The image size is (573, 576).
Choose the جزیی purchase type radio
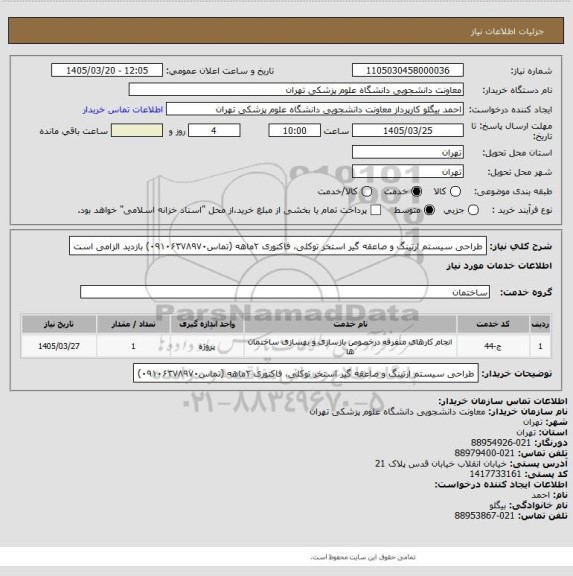pos(473,210)
